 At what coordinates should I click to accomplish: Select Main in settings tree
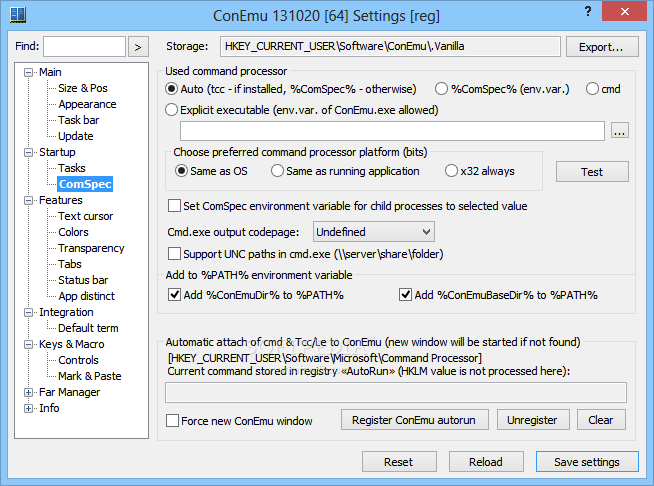pos(50,72)
